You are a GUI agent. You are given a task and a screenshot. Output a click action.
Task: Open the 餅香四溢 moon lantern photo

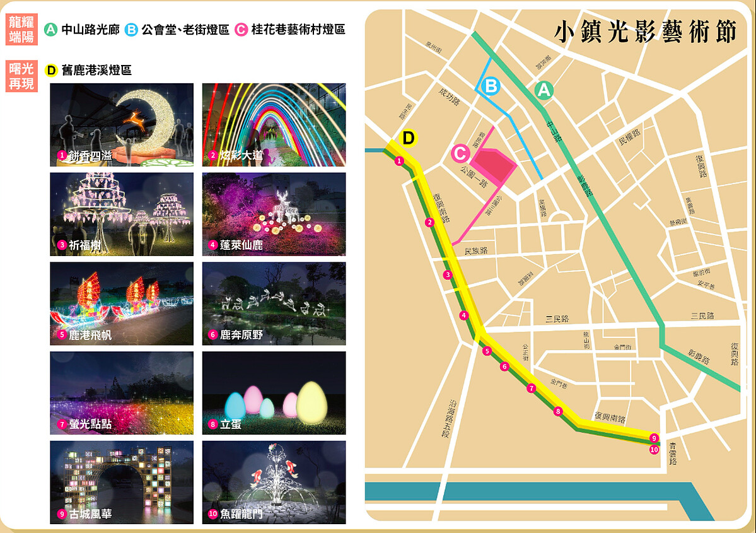pos(122,125)
